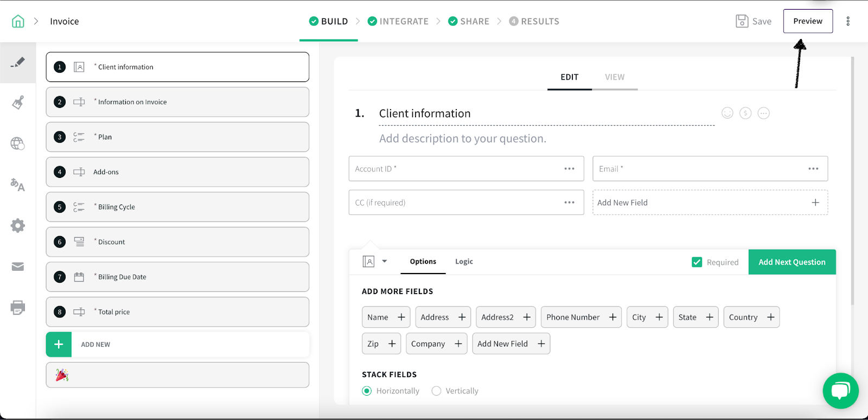This screenshot has height=420, width=868.
Task: Open the email envelope sidebar icon
Action: point(18,266)
